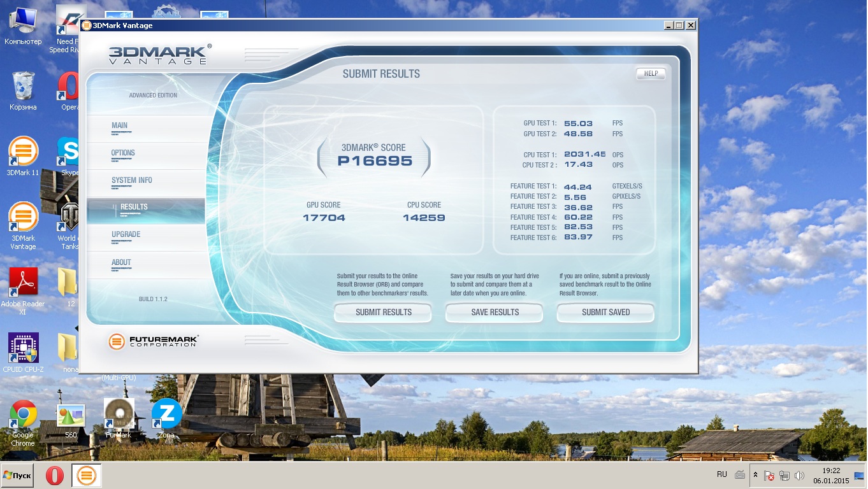
Task: Click Feature Test 2 value 5.56
Action: [x=575, y=197]
